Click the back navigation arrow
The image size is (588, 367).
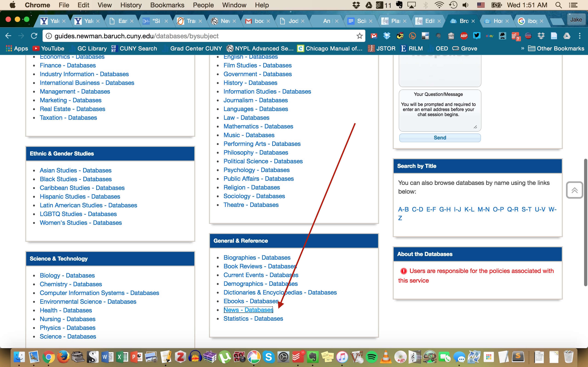[8, 36]
